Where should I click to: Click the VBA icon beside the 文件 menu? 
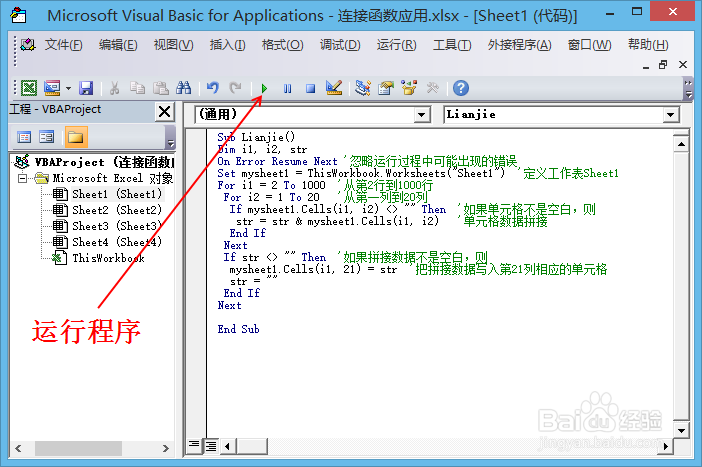[28, 45]
